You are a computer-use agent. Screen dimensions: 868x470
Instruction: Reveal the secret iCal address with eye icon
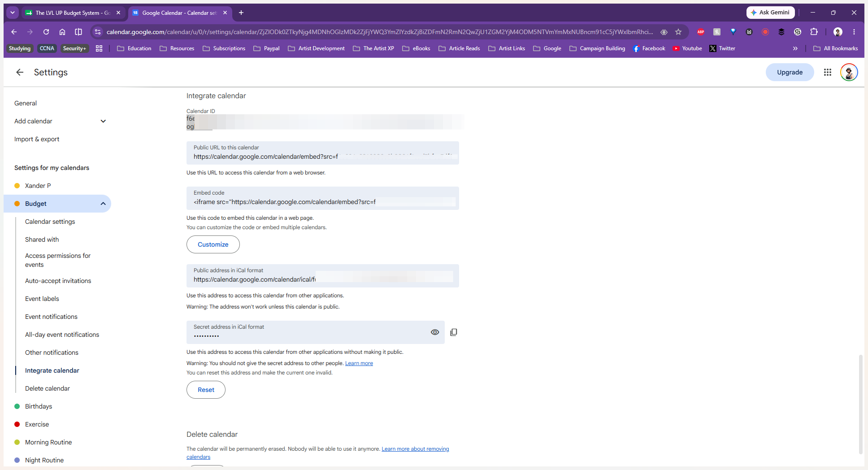(435, 332)
